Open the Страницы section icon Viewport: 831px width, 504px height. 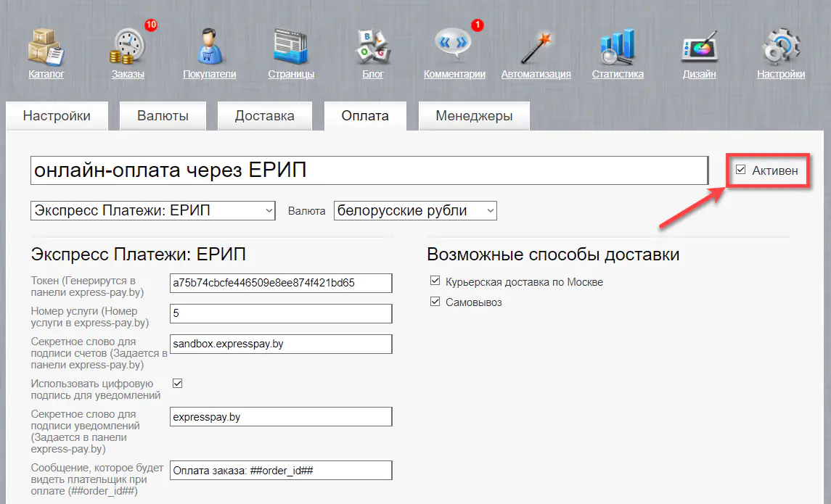tap(290, 45)
